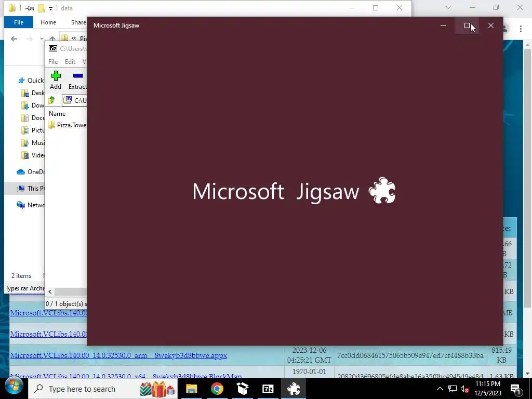Click the 815.49 KB size cell
Image resolution: width=532 pixels, height=399 pixels.
(501, 355)
